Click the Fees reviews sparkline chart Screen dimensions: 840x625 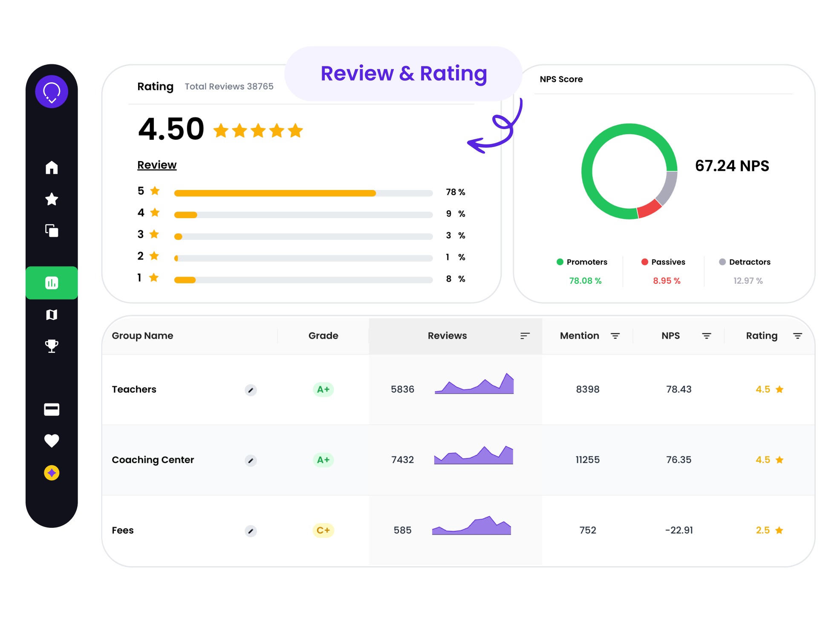click(x=471, y=525)
